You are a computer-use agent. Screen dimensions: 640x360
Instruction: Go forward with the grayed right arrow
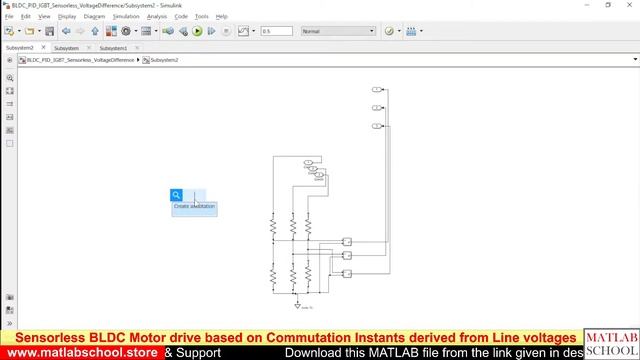click(x=80, y=31)
